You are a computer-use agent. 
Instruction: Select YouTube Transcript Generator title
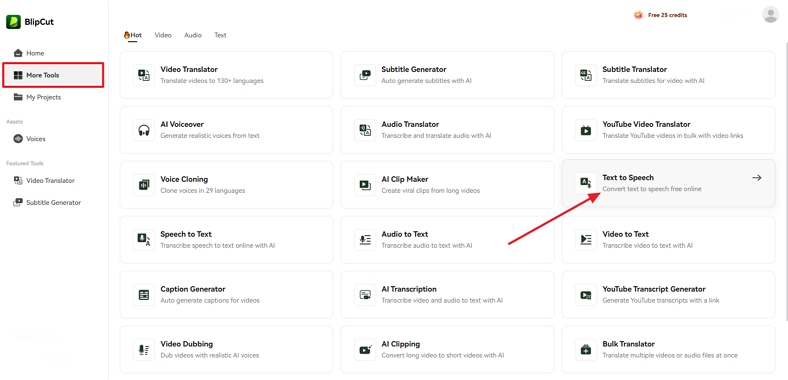(x=654, y=289)
